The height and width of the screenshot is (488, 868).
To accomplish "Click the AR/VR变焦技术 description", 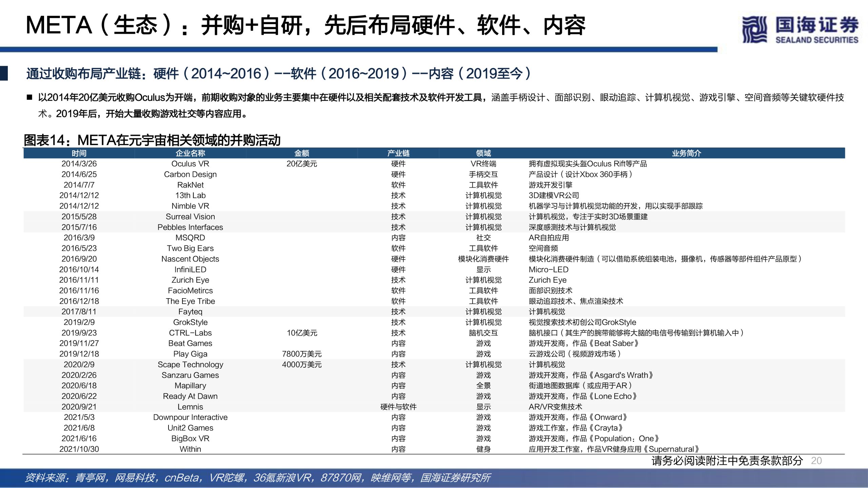I will [x=555, y=407].
